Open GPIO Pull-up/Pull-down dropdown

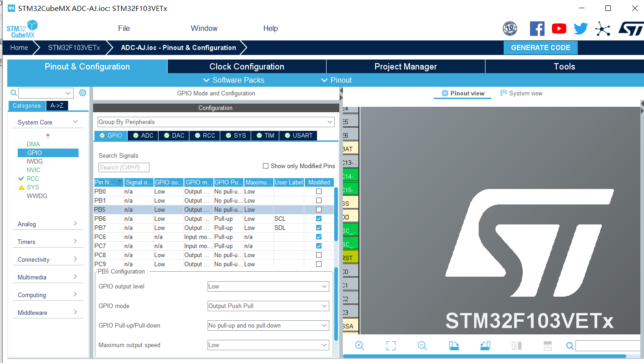(x=268, y=325)
